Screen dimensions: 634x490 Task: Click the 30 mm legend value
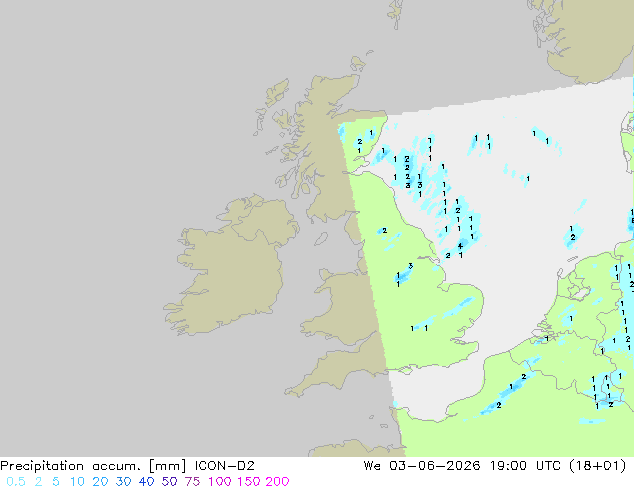point(123,482)
